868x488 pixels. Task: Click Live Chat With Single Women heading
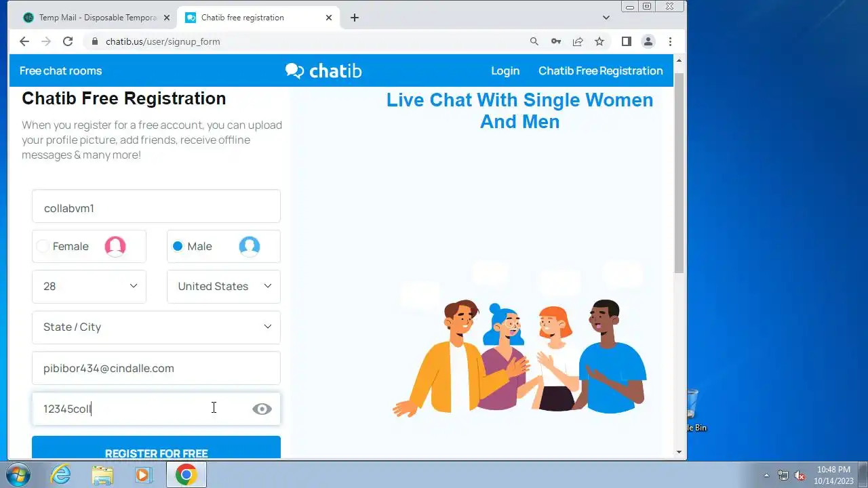(520, 110)
